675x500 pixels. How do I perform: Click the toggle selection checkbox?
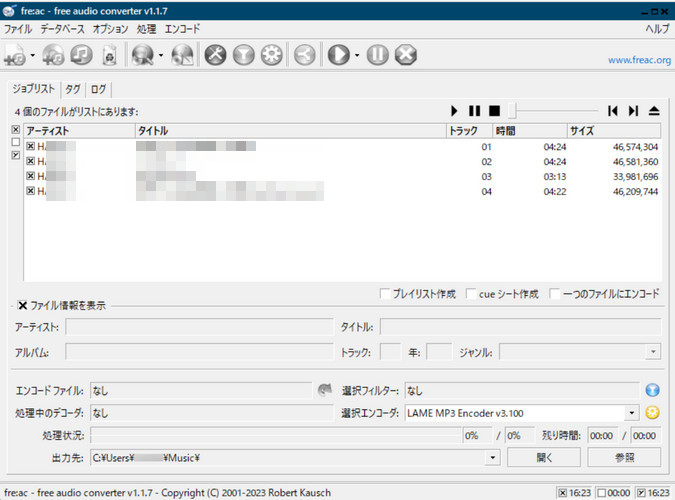point(16,155)
